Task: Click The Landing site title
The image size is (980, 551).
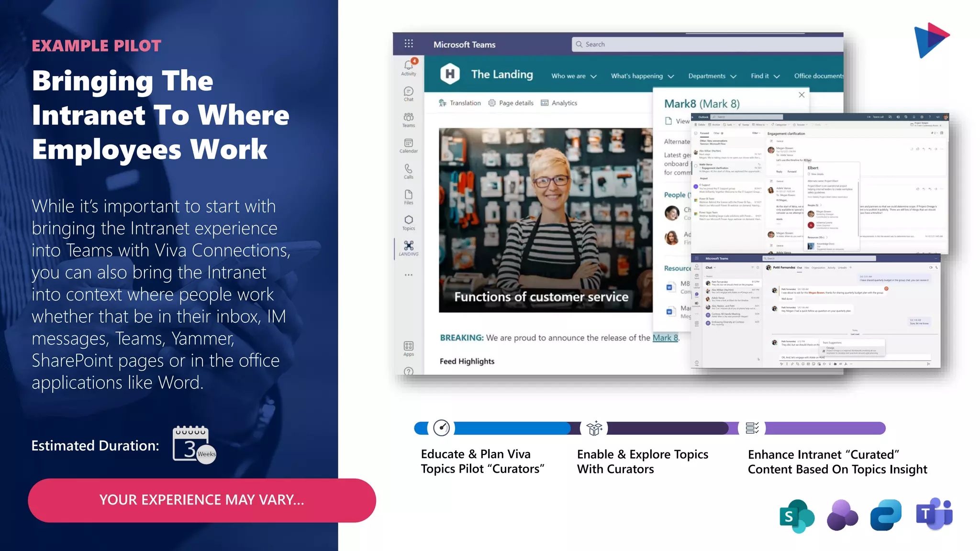Action: 502,74
